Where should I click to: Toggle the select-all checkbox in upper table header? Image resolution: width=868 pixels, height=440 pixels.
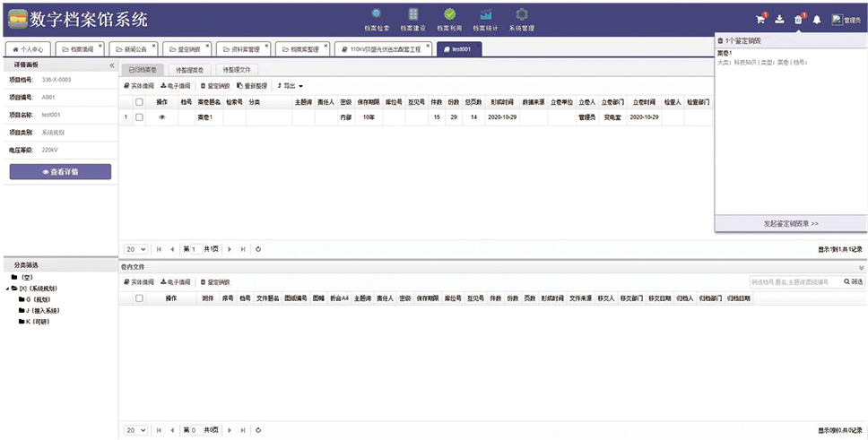(139, 102)
